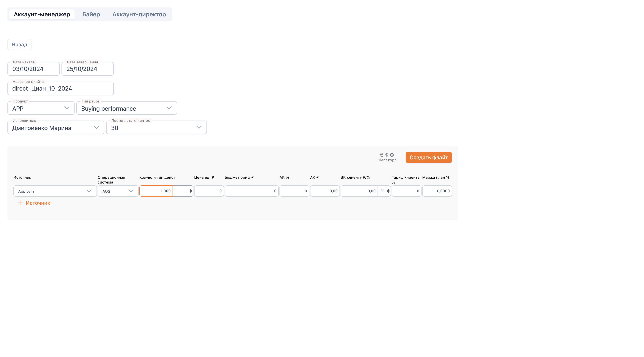The height and width of the screenshot is (357, 644).
Task: Expand the Тип работ Buying performance dropdown
Action: [127, 108]
